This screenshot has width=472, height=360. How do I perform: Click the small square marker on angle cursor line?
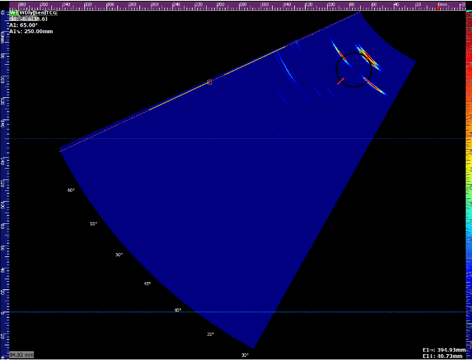[210, 82]
